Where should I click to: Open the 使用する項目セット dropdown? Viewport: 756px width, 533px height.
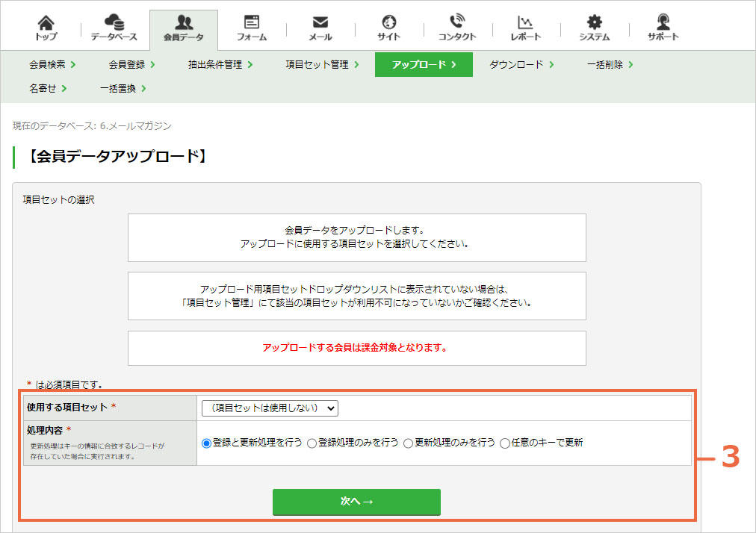coord(270,408)
